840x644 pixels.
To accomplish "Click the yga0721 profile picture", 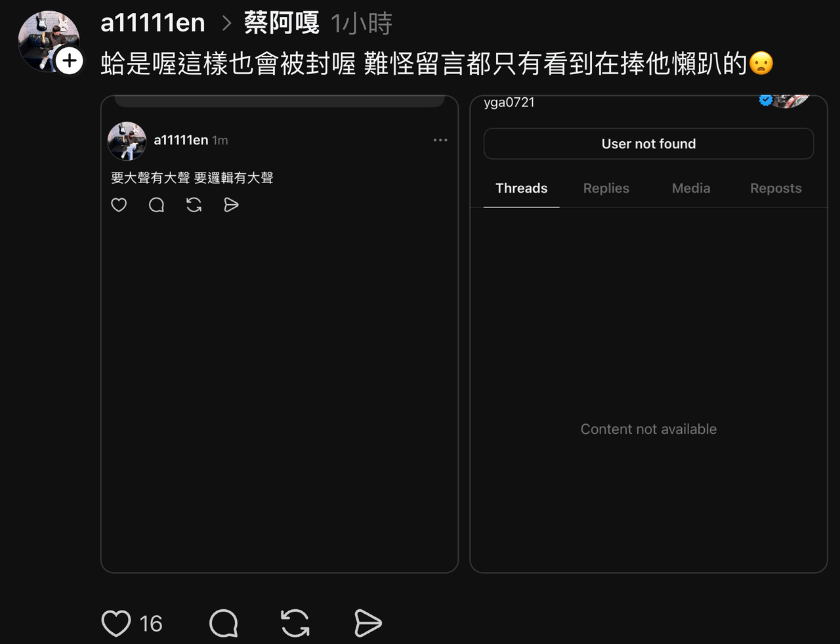I will 791,101.
